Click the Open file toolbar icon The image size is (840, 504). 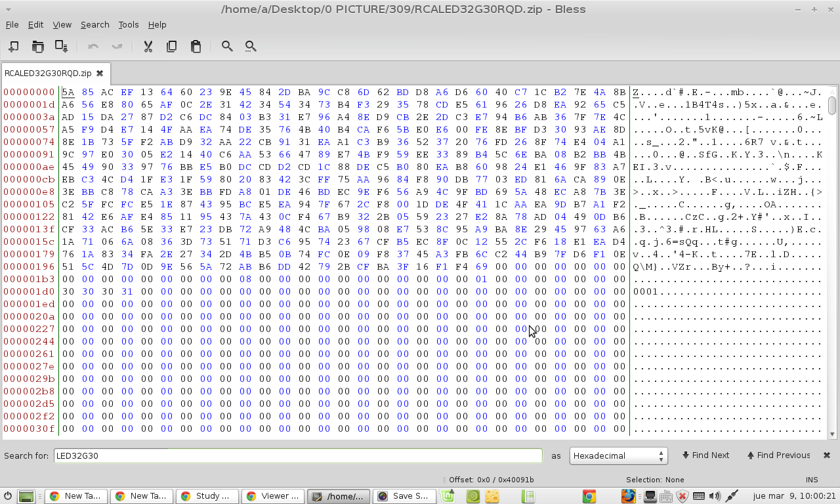tap(37, 46)
